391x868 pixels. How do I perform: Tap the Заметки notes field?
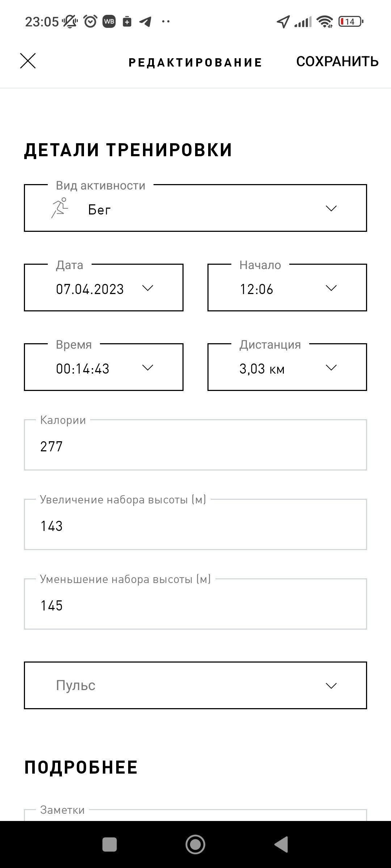pyautogui.click(x=195, y=815)
